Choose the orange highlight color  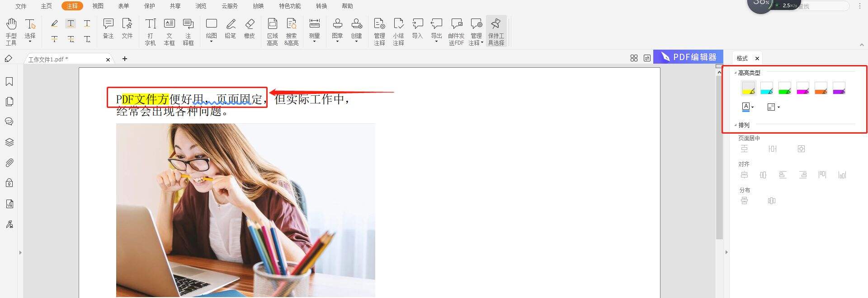821,88
